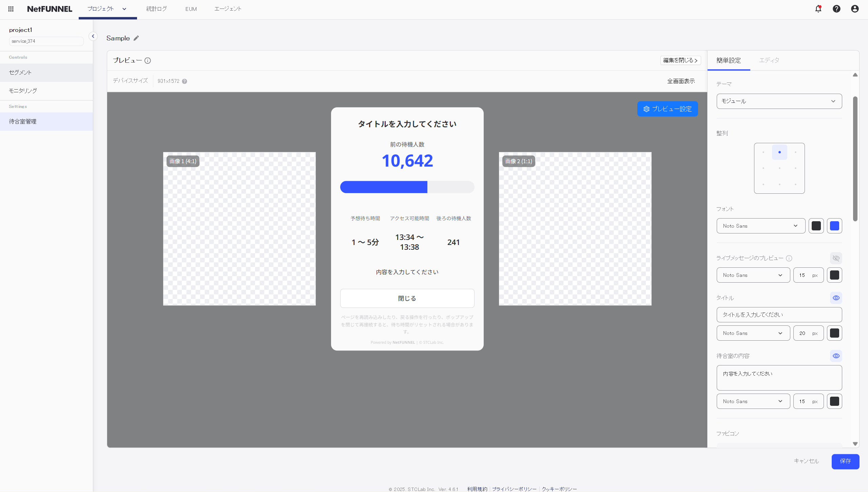Open the apps grid launcher icon
Viewport: 868px width, 492px height.
[x=11, y=9]
